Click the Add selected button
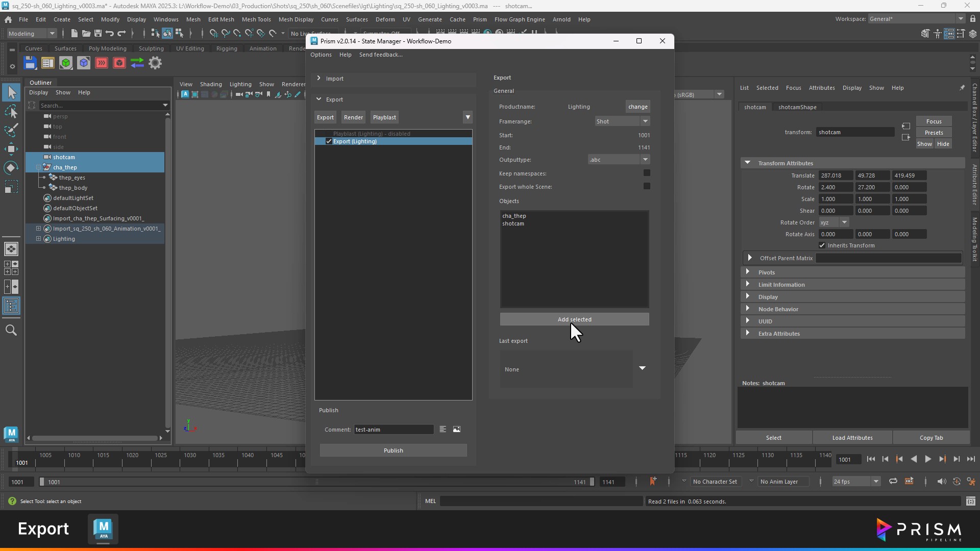980x551 pixels. [575, 319]
